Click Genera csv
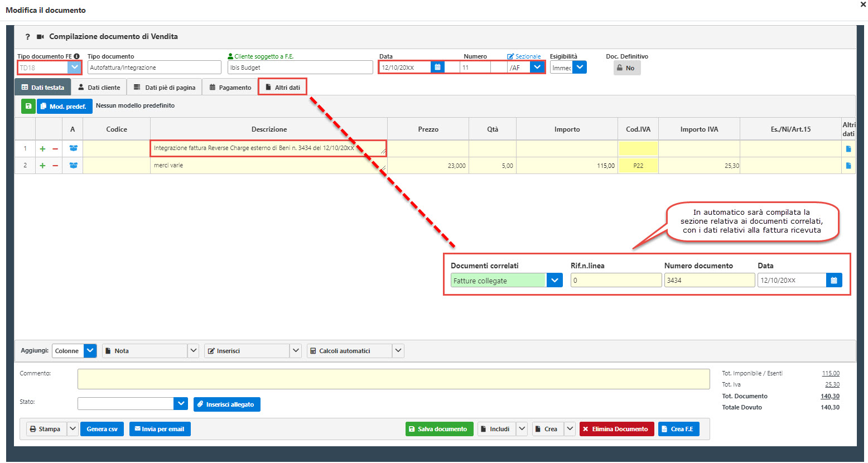The width and height of the screenshot is (868, 463). [x=102, y=429]
